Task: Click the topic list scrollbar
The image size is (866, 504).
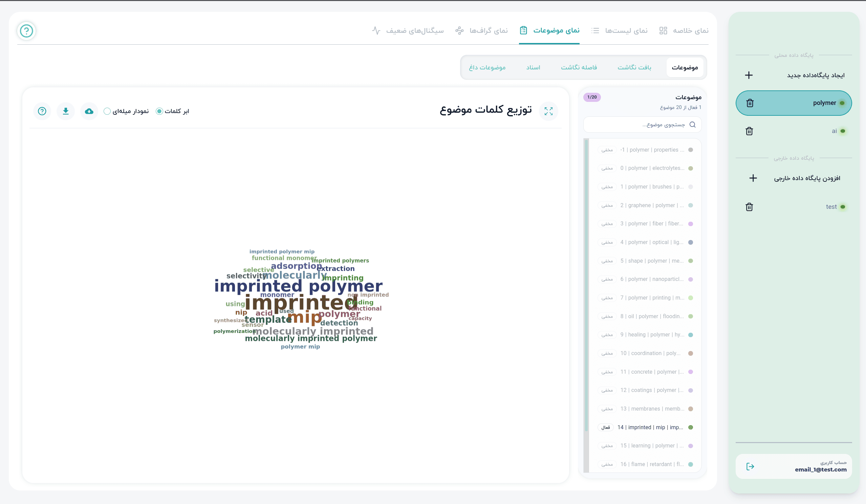Action: click(586, 285)
